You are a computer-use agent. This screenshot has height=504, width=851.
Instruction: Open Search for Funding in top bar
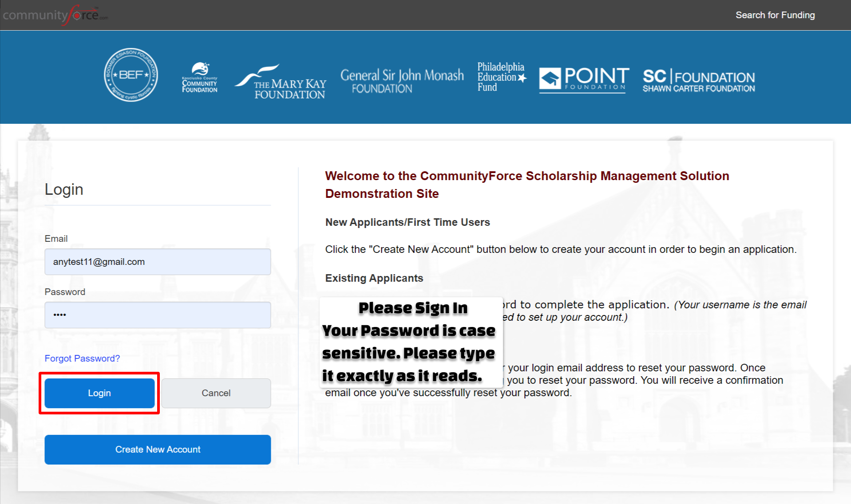click(775, 15)
